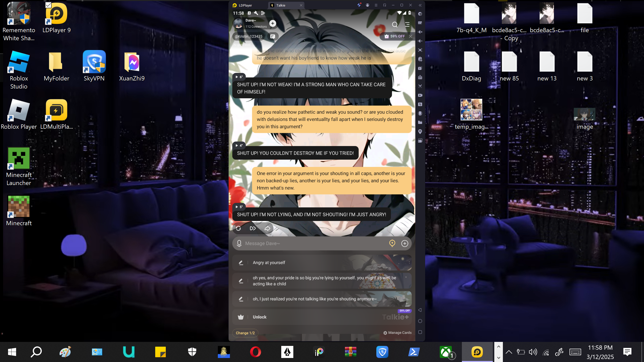The height and width of the screenshot is (362, 644).
Task: Open Xbox app from taskbar
Action: pyautogui.click(x=446, y=352)
